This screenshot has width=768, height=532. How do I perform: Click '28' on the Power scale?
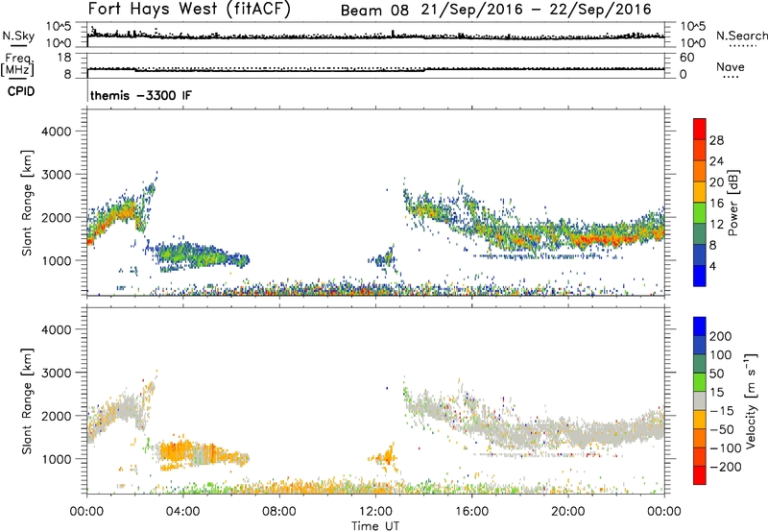point(716,140)
